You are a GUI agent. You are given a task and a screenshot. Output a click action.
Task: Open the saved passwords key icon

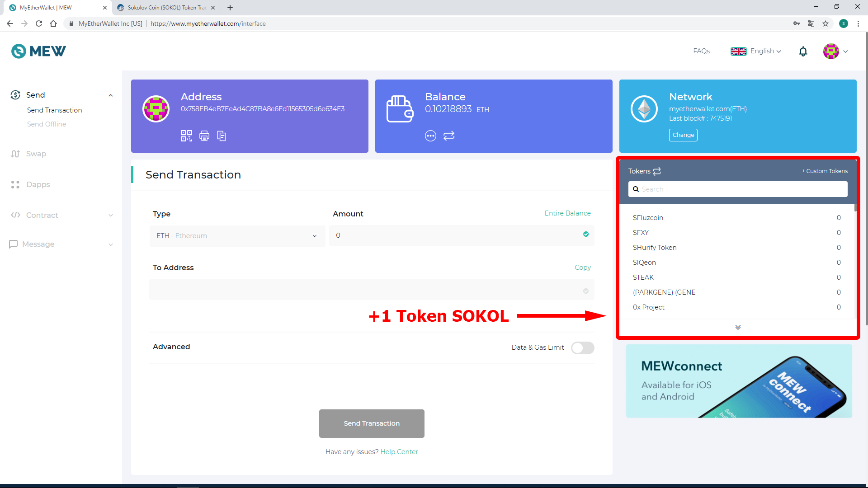click(x=797, y=23)
